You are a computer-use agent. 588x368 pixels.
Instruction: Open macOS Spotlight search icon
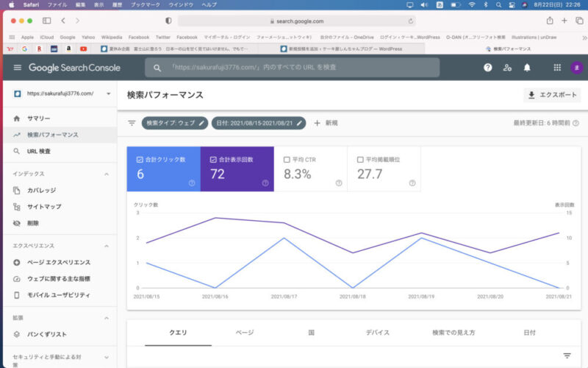(x=498, y=5)
